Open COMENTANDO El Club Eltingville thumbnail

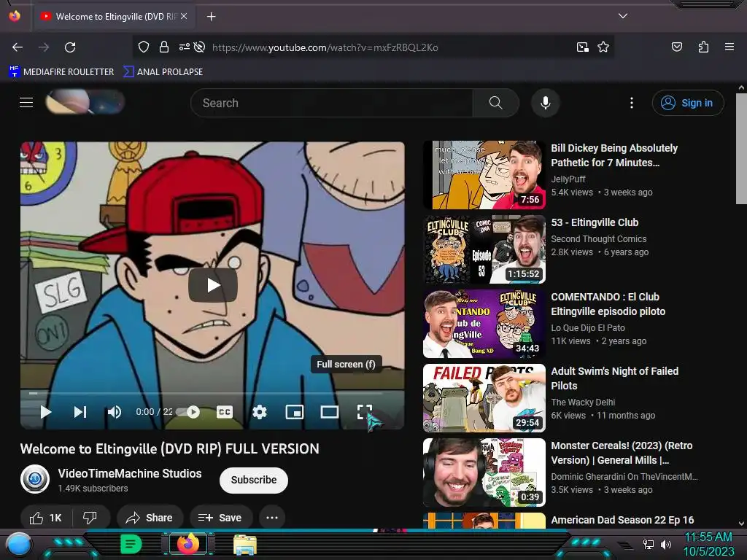pyautogui.click(x=484, y=323)
